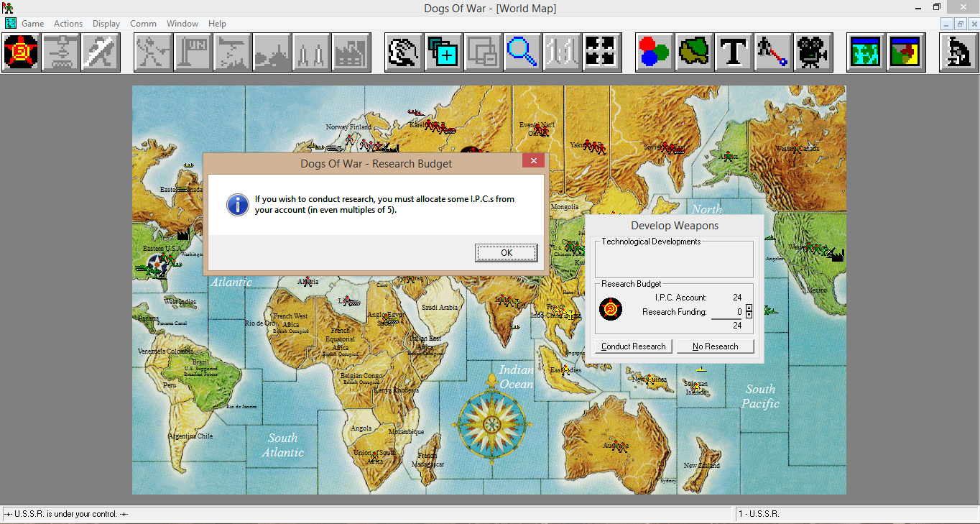Click the soldier movement path toolbar icon
Screen dimensions: 980x524
(x=773, y=52)
